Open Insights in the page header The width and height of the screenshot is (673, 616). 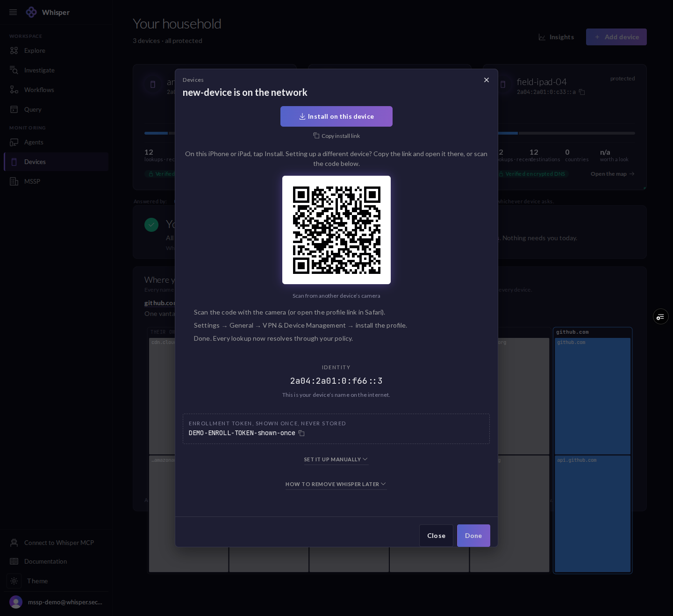tap(556, 37)
